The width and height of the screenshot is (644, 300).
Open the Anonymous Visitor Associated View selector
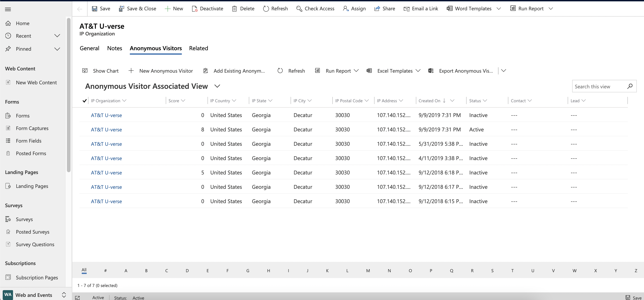coord(217,86)
